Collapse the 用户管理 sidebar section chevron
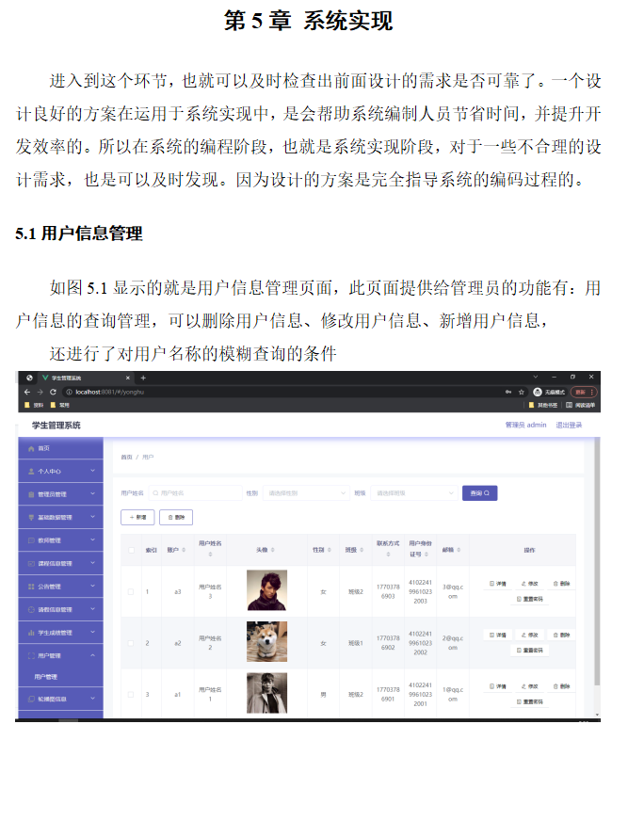Viewport: 644px width, 837px height. 92,655
